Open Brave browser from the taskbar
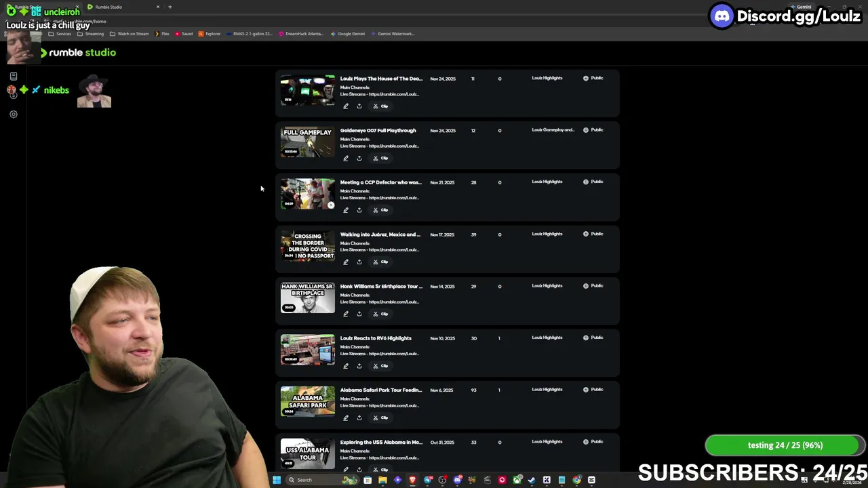 click(412, 480)
